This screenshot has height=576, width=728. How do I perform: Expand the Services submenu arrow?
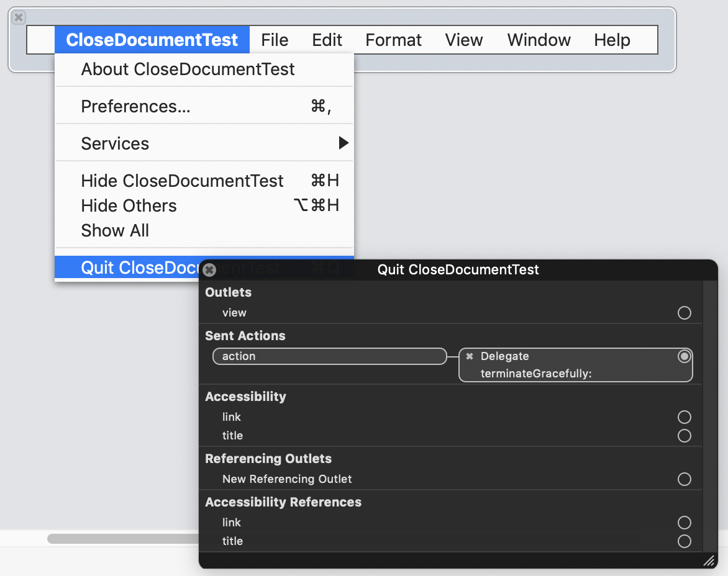343,143
